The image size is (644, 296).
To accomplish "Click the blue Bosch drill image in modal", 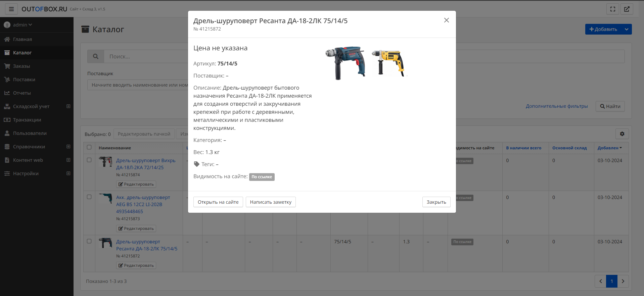I will (x=345, y=63).
